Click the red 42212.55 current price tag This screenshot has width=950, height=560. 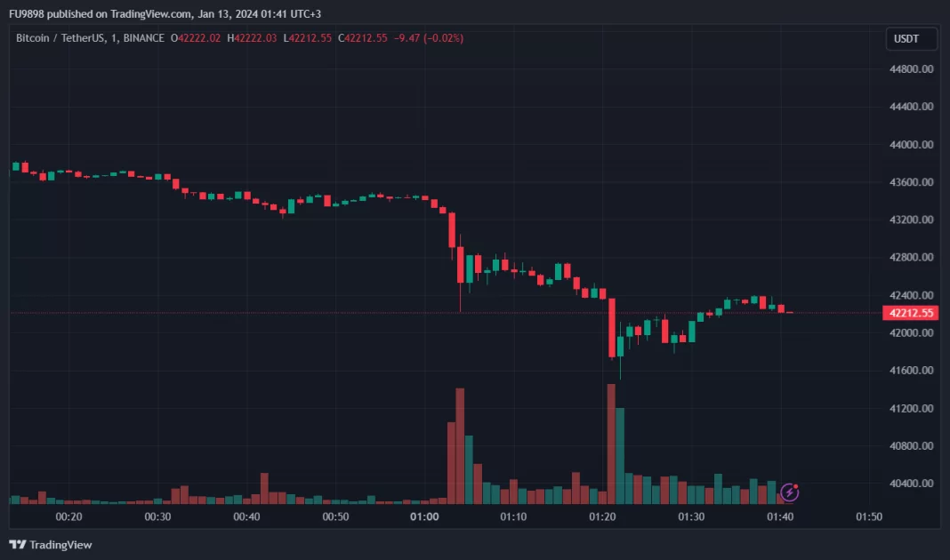click(910, 313)
